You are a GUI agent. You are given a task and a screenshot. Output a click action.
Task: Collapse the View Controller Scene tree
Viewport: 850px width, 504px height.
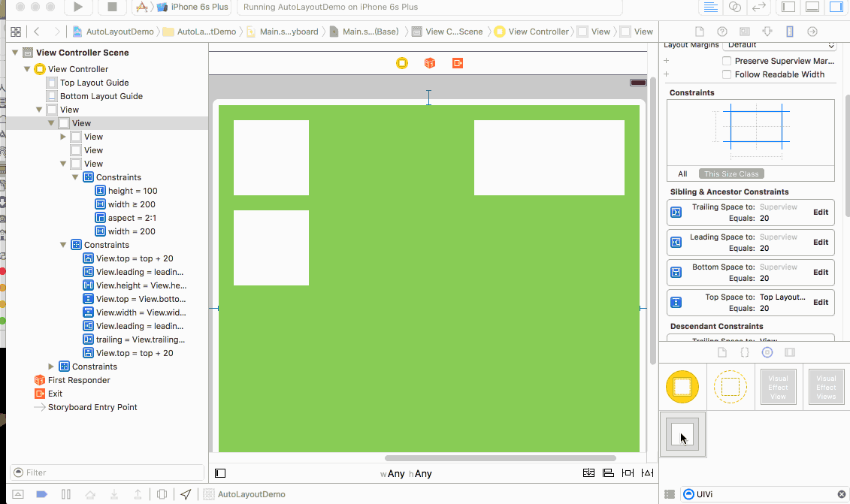16,53
